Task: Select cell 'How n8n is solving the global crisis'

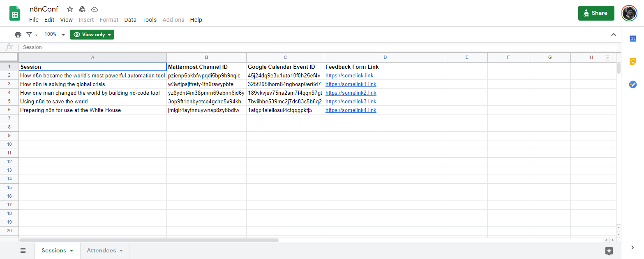Action: (92, 84)
